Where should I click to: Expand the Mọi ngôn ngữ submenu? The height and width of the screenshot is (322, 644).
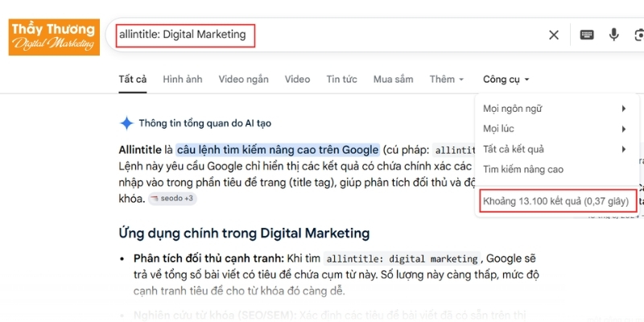point(556,109)
